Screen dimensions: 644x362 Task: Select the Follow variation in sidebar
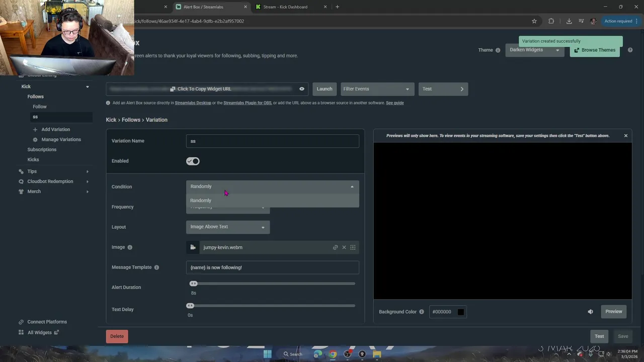[x=40, y=107]
